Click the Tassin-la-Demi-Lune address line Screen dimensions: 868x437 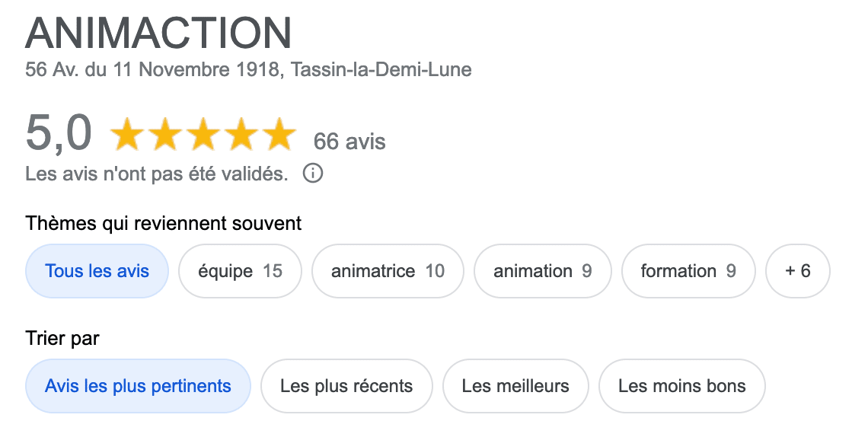248,70
